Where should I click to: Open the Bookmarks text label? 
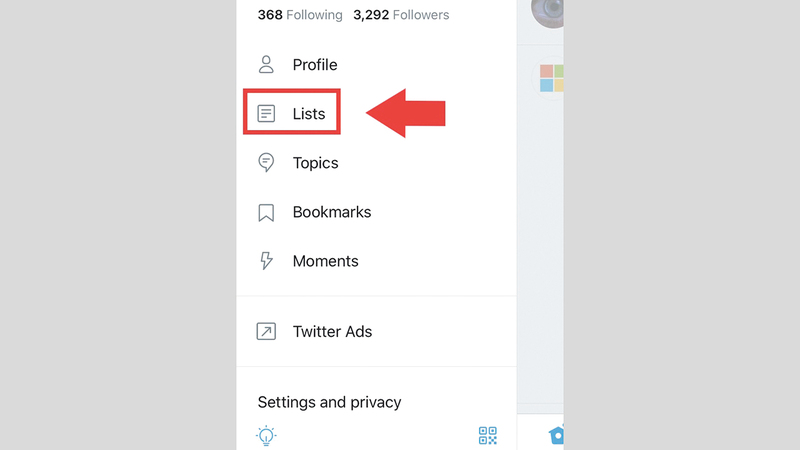click(x=332, y=212)
